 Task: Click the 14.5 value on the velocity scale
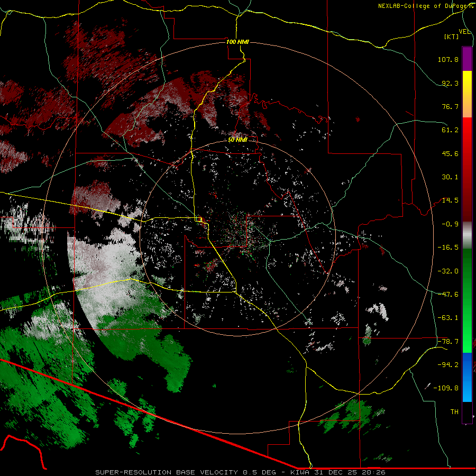(x=450, y=200)
